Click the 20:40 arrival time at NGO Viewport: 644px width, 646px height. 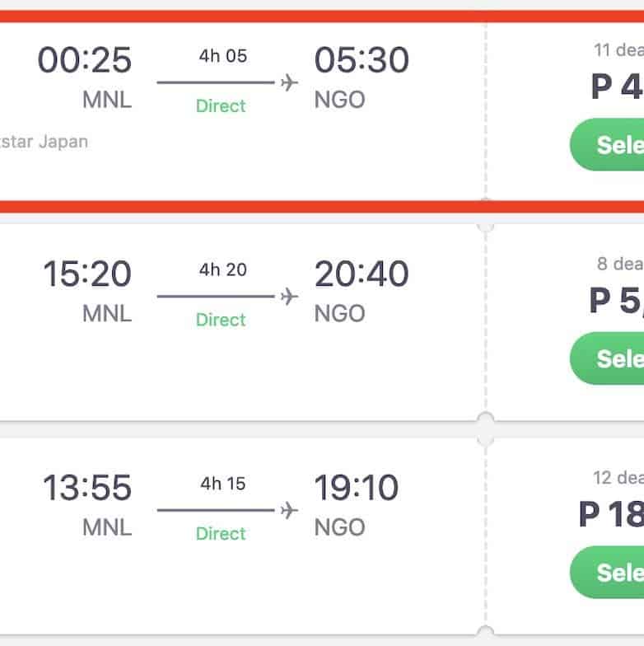click(x=362, y=274)
